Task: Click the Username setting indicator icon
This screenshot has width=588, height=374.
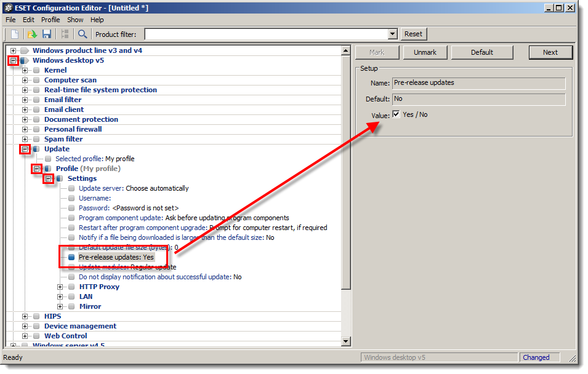Action: 71,198
